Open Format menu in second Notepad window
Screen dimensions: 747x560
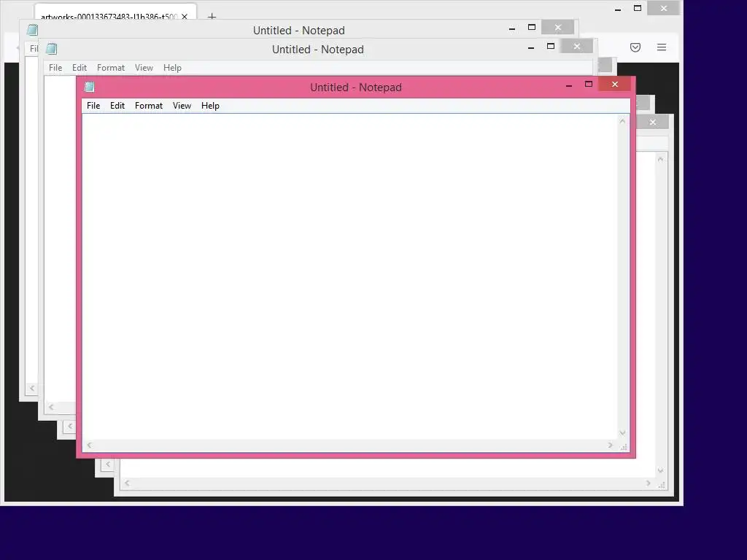click(x=111, y=68)
